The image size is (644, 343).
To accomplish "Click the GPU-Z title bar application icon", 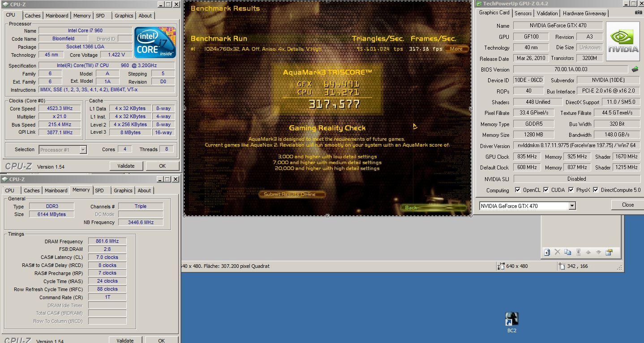I will click(x=479, y=4).
